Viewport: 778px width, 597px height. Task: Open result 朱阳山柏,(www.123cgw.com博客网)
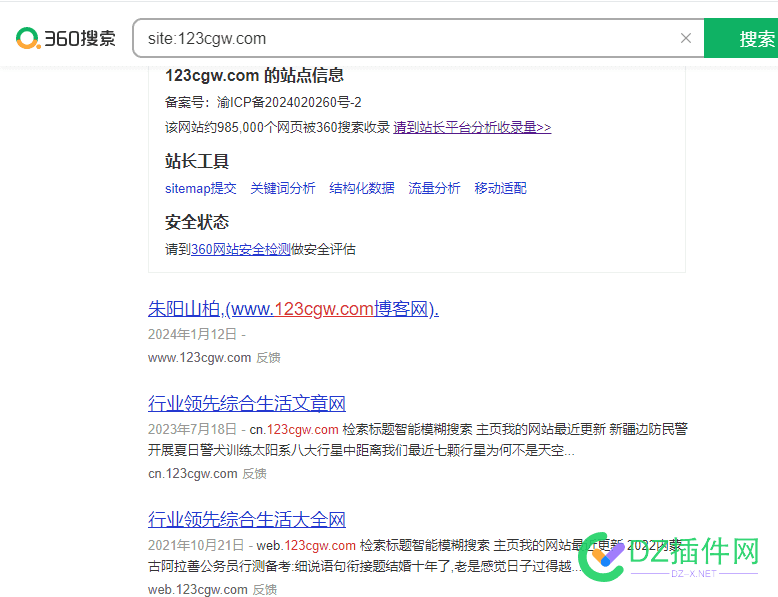[x=293, y=309]
